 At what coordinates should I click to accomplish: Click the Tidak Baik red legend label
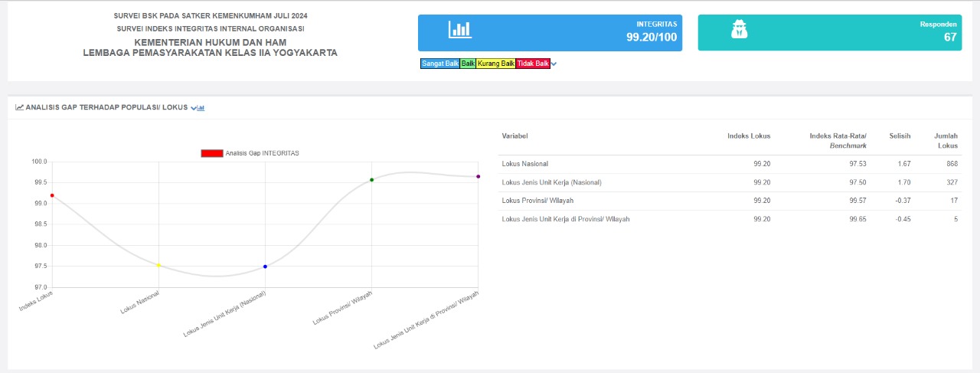533,64
